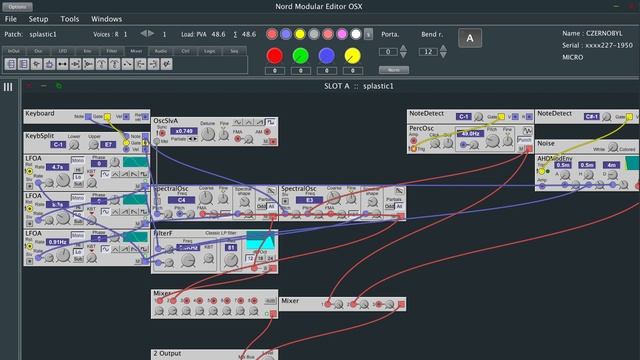
Task: Toggle yellow cable color visibility circle
Action: 300,34
